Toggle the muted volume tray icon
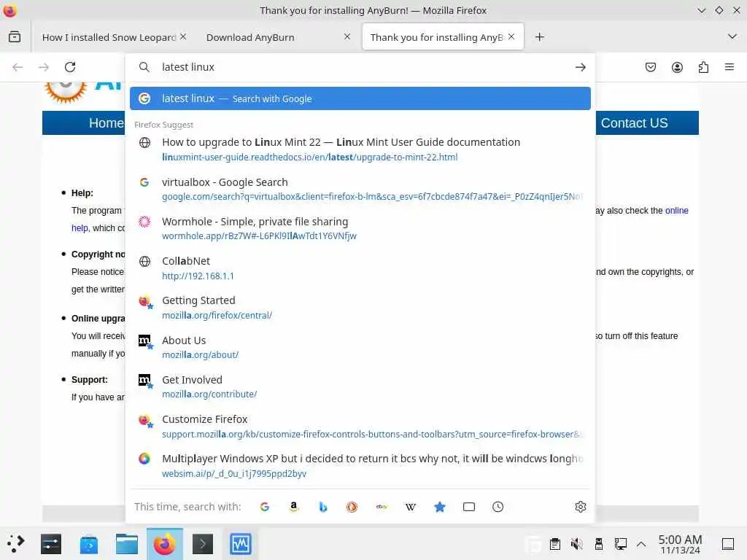The width and height of the screenshot is (747, 560). 577,543
